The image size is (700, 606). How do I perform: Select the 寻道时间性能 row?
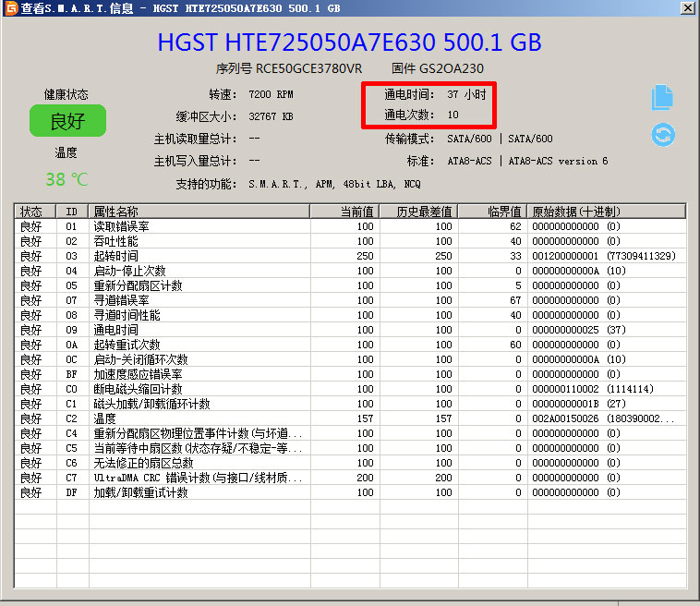[x=350, y=315]
